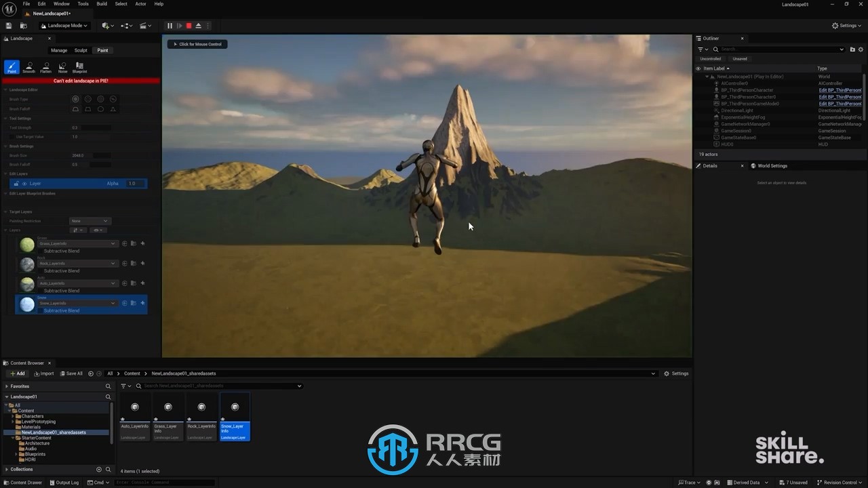Click the Outliner new folder icon
Viewport: 868px width, 488px height.
852,49
